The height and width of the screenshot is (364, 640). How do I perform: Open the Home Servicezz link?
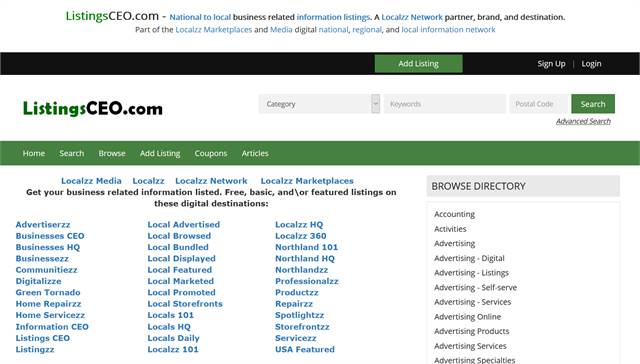click(50, 315)
